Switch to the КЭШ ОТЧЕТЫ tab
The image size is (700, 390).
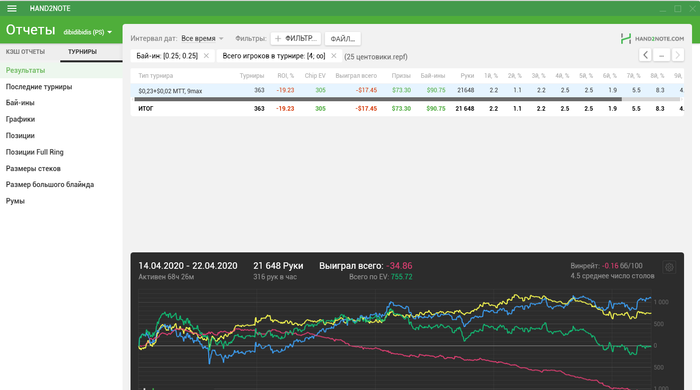coord(25,52)
